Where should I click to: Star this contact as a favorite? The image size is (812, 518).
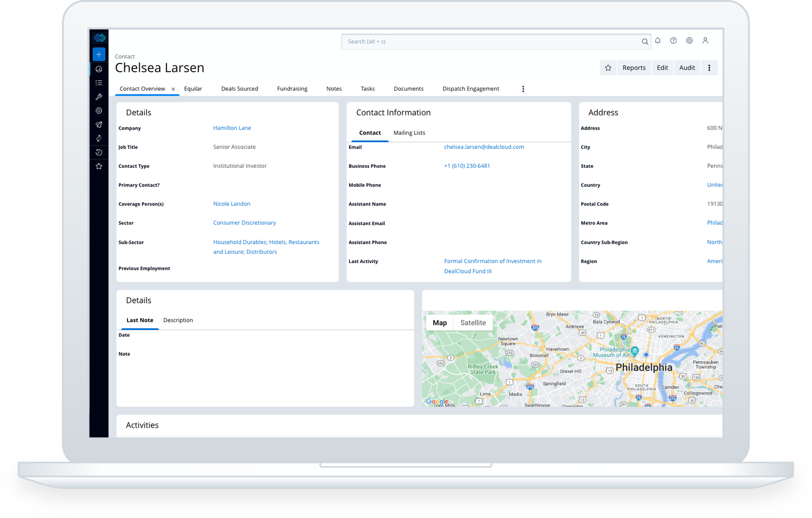point(608,68)
